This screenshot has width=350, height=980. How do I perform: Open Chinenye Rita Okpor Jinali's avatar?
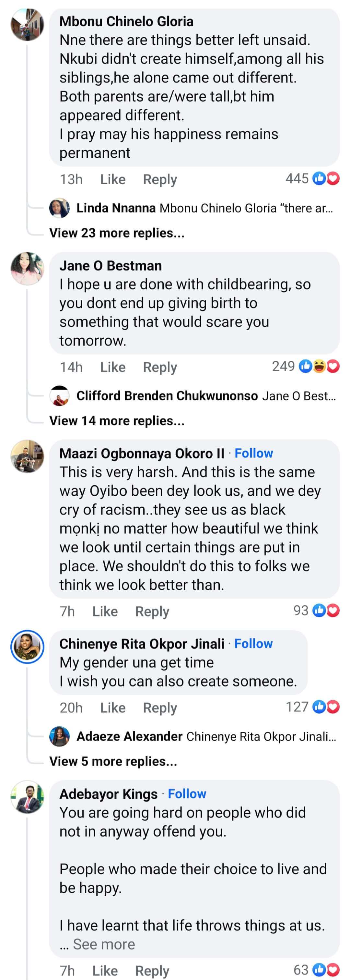pos(27,647)
